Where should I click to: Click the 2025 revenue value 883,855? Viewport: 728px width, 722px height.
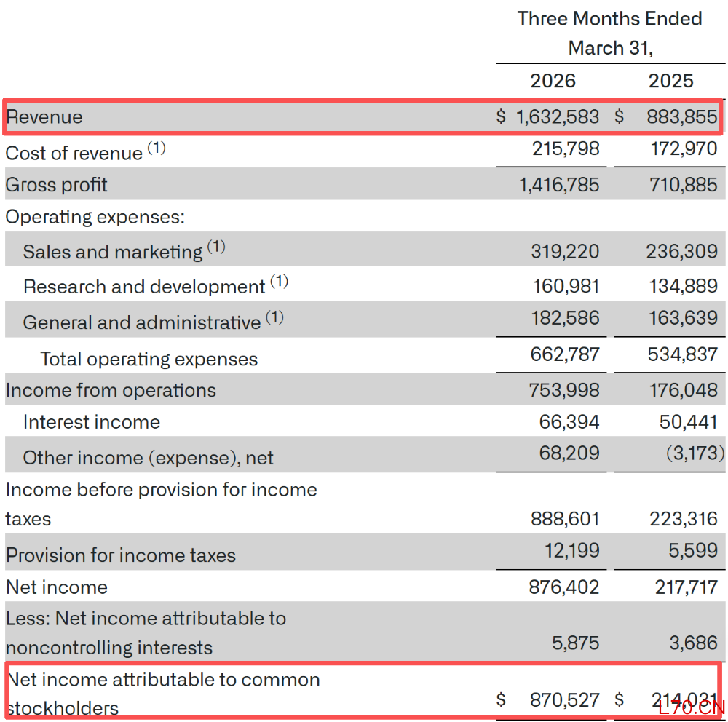point(682,116)
